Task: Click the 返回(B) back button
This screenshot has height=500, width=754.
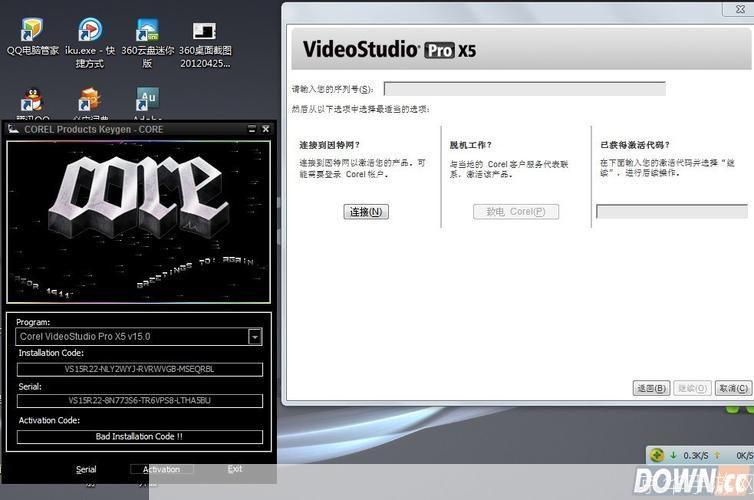Action: 652,388
